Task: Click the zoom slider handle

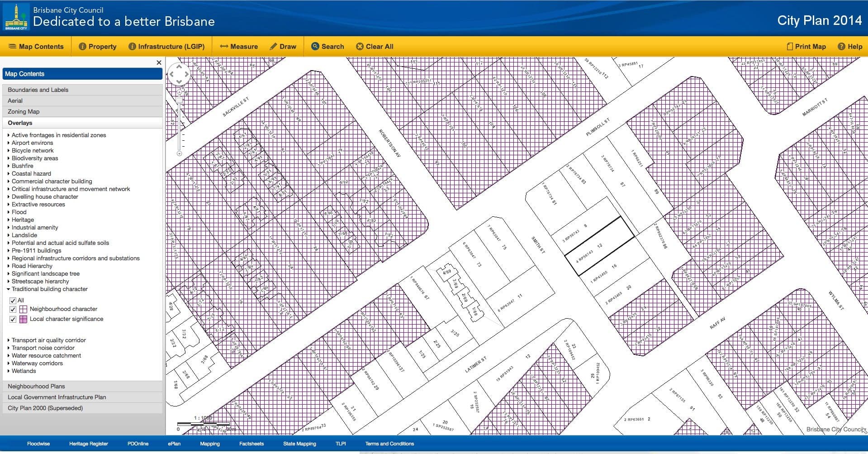Action: [179, 100]
